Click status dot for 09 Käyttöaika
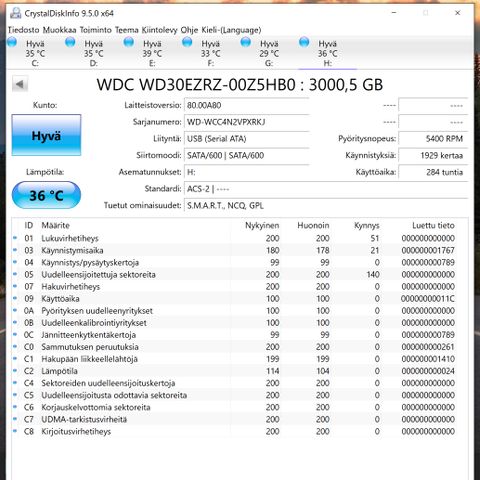The image size is (480, 480). tap(15, 298)
